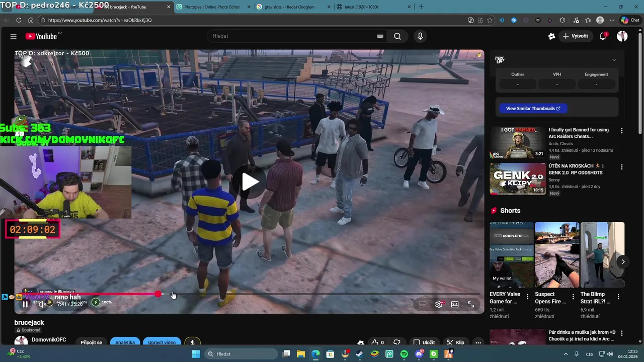
Task: Click the Připojit se join button
Action: click(x=91, y=342)
